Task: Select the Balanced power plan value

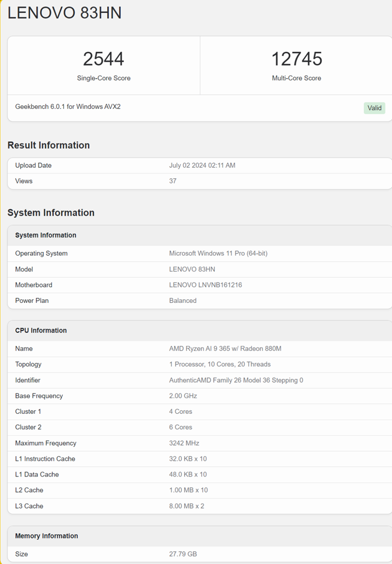Action: [x=183, y=301]
